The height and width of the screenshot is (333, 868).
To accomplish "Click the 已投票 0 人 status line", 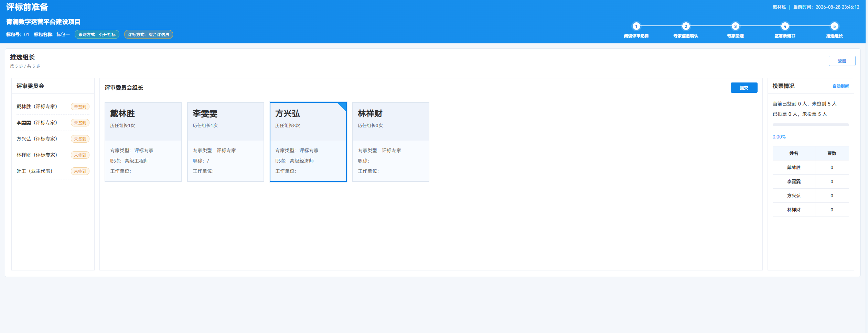I will [x=800, y=114].
